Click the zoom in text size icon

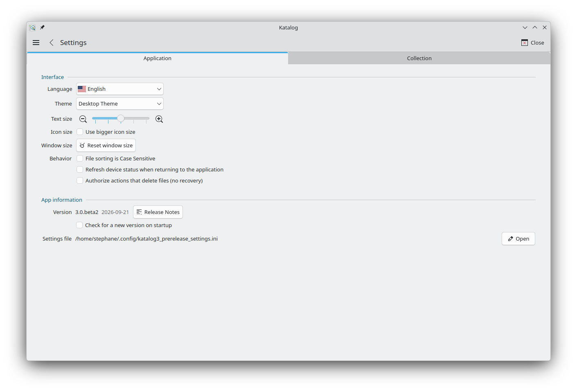click(159, 119)
